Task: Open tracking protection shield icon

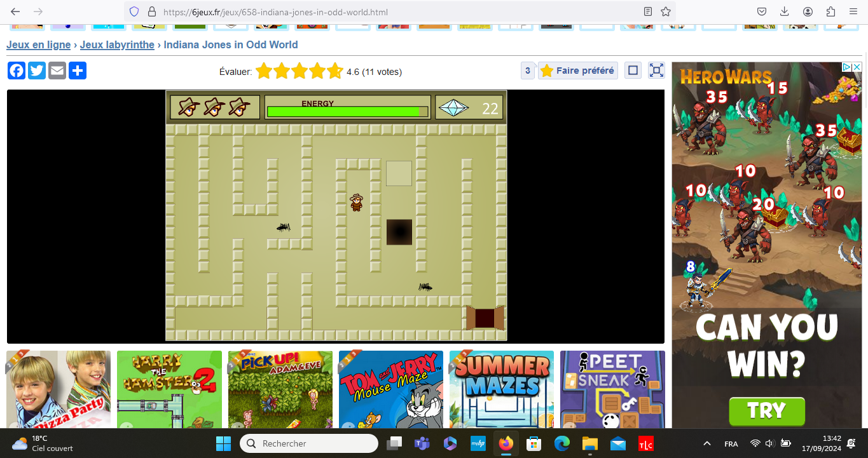Action: pyautogui.click(x=134, y=11)
